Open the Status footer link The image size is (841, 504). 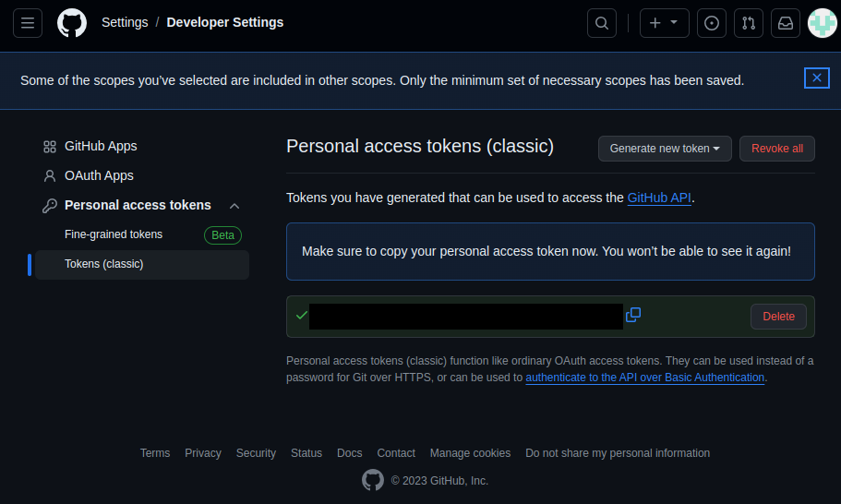tap(306, 453)
